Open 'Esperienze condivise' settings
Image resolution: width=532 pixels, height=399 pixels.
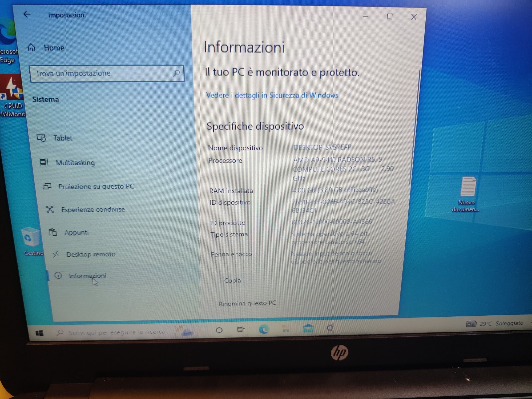click(85, 209)
